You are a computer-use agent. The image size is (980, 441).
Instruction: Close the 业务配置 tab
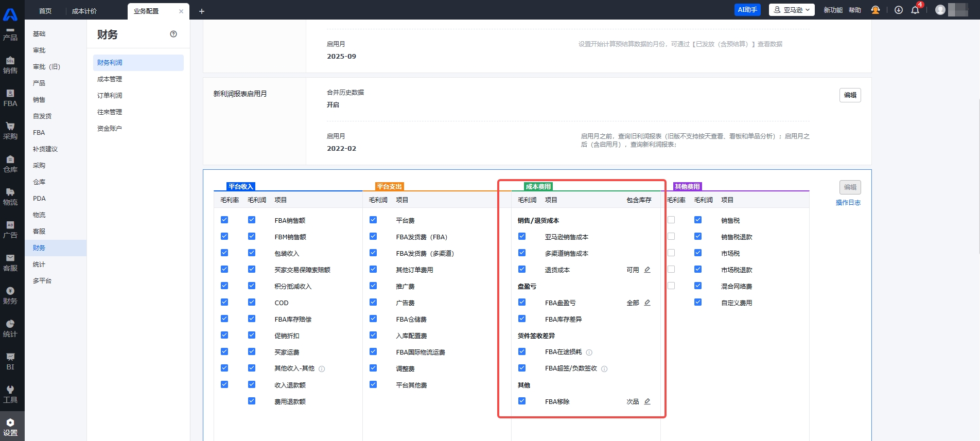click(x=181, y=11)
